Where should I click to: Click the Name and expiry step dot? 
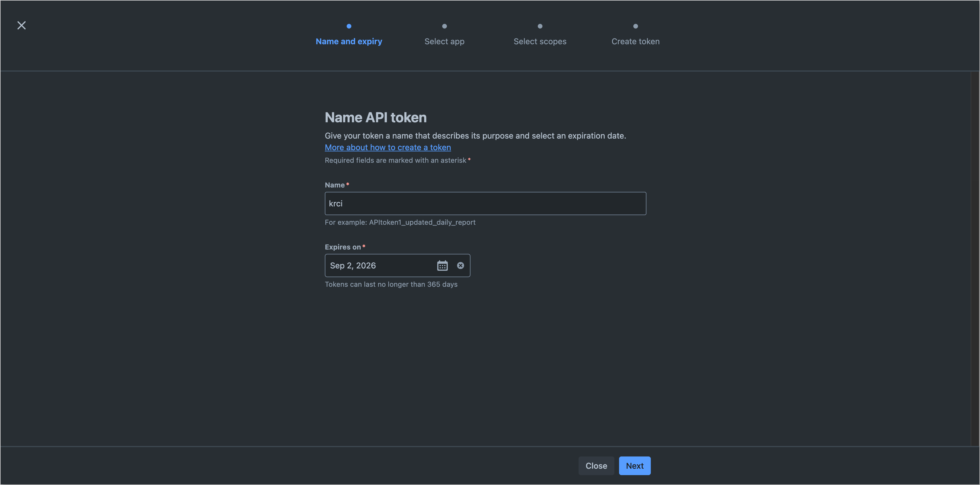348,26
